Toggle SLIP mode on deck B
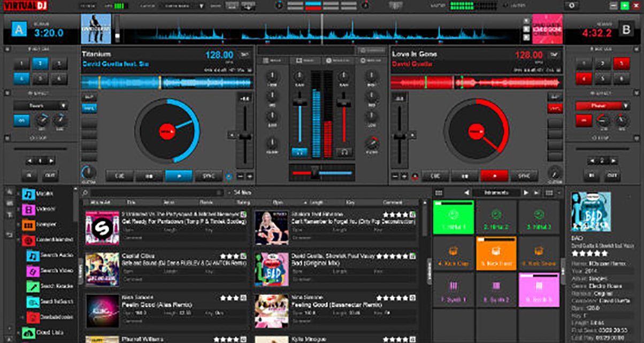Image resolution: width=644 pixels, height=343 pixels. click(x=555, y=97)
